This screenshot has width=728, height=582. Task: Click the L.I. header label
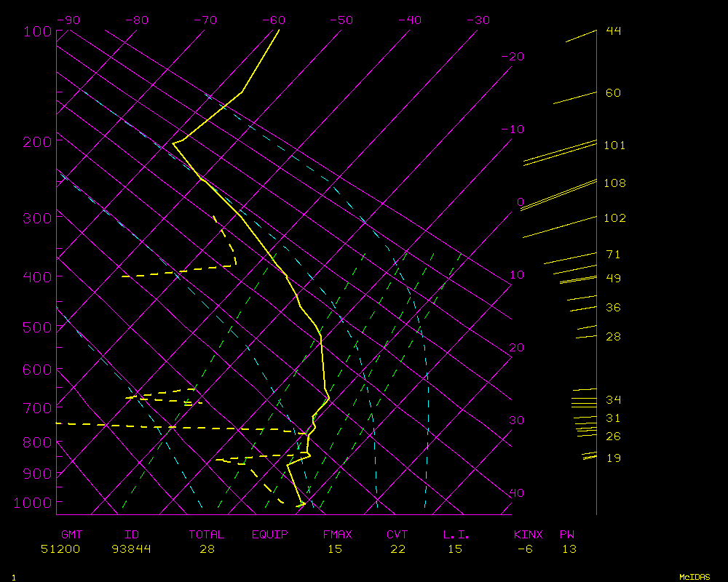pyautogui.click(x=456, y=535)
